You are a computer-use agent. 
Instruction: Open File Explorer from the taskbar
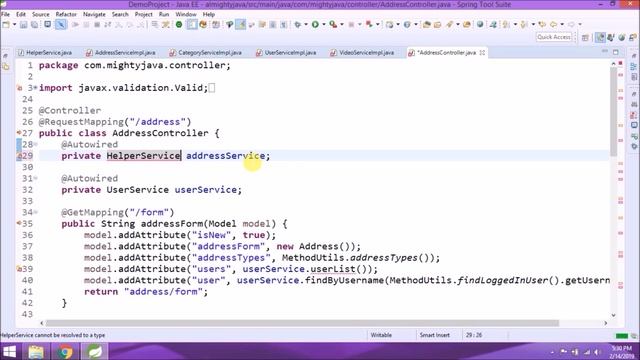coord(36,351)
